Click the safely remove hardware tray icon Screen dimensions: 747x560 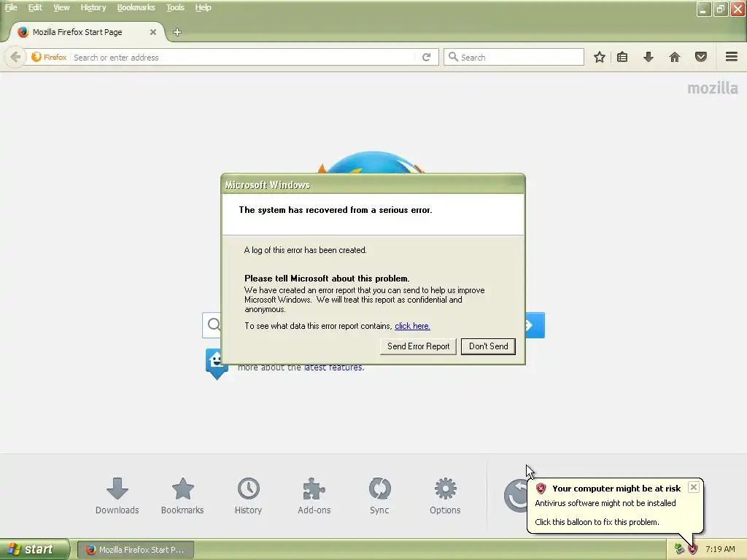(679, 549)
